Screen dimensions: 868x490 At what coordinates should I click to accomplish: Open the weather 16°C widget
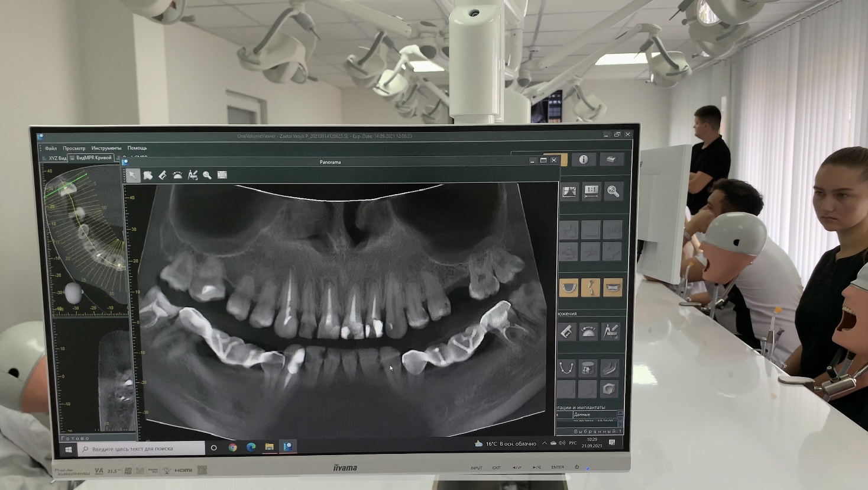[x=506, y=443]
